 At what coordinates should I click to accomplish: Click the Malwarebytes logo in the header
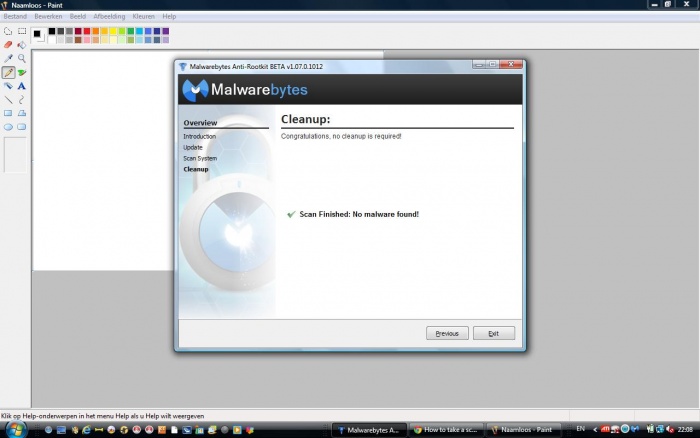click(245, 90)
